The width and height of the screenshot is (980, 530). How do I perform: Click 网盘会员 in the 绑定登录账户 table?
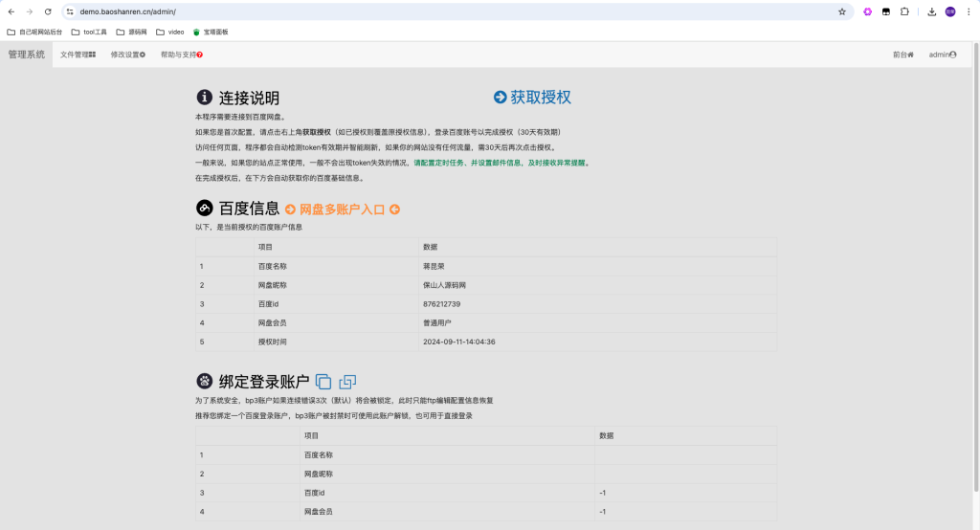pos(318,511)
